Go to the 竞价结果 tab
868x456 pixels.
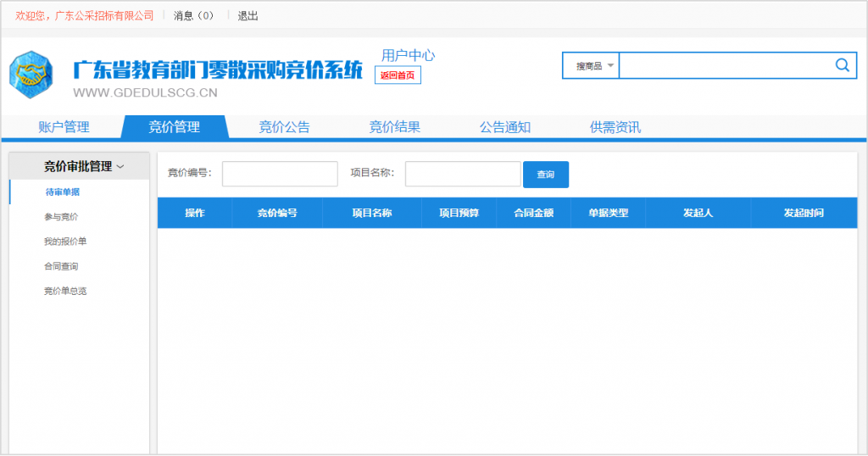[x=394, y=127]
